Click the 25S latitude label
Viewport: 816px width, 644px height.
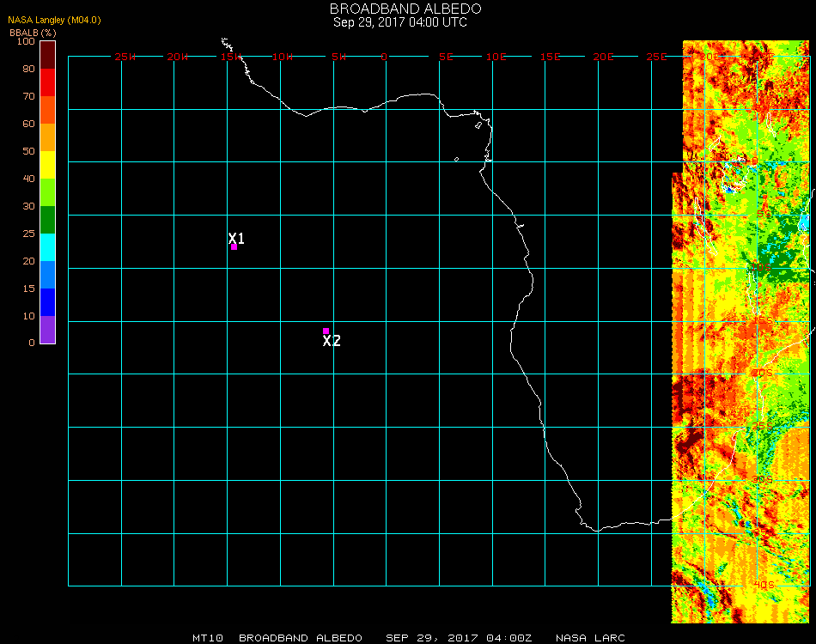[x=762, y=426]
